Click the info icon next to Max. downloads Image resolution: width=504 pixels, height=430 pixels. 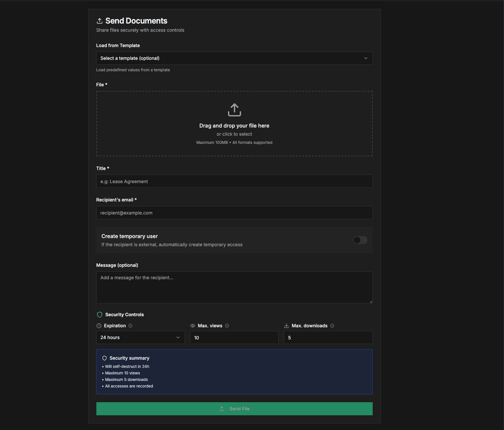pos(333,326)
